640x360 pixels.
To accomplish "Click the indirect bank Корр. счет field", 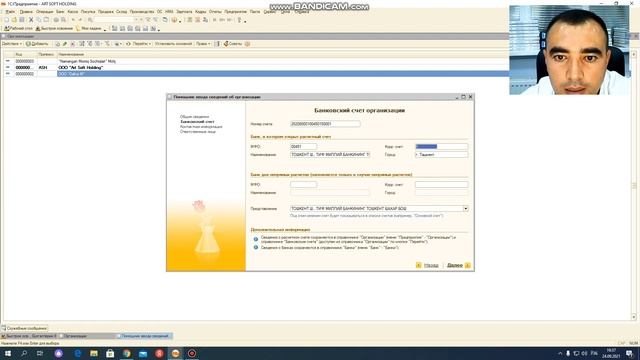I will 442,184.
